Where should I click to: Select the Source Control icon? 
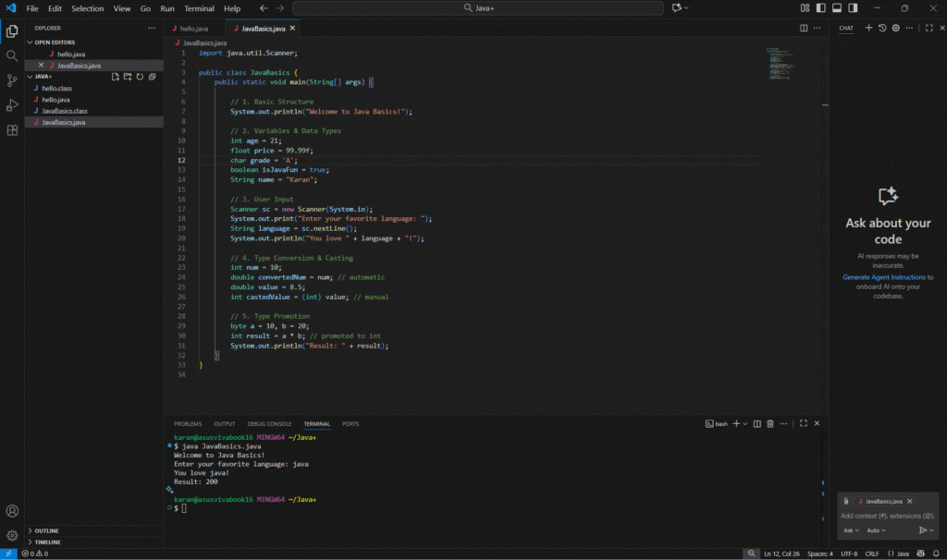tap(11, 79)
